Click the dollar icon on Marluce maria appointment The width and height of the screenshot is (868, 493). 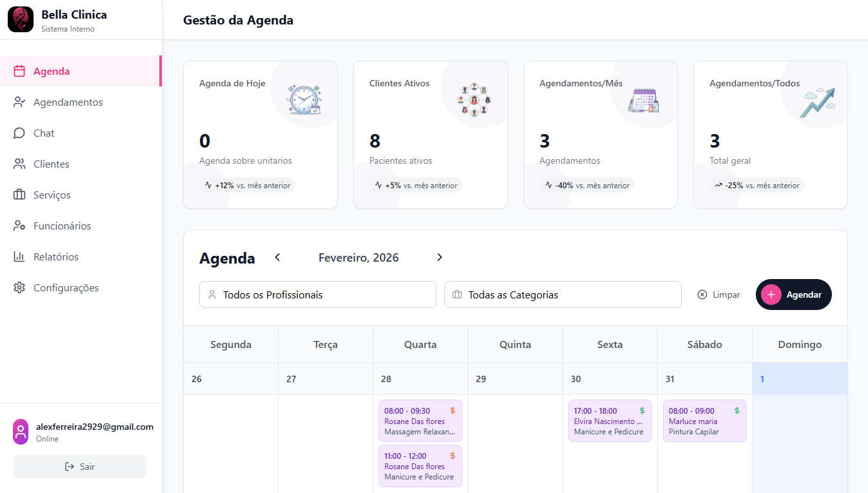(737, 411)
